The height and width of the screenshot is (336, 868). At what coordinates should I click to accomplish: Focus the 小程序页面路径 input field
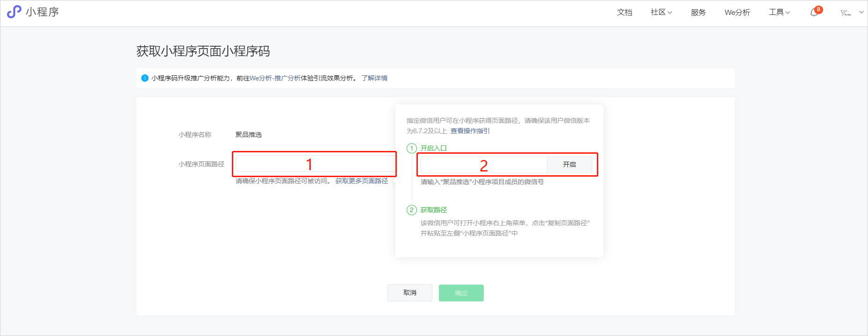click(315, 164)
